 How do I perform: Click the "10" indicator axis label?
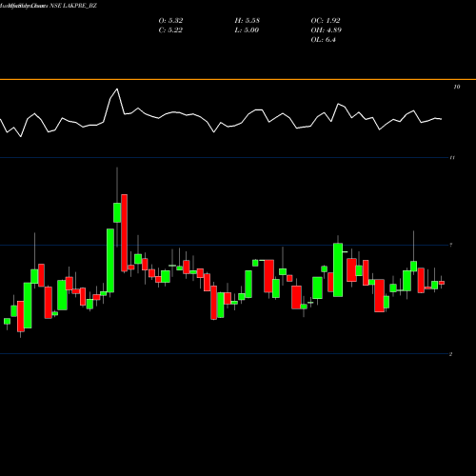[457, 87]
